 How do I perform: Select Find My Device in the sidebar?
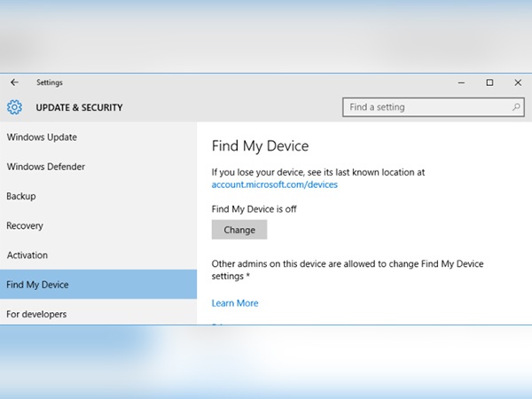[x=37, y=285]
